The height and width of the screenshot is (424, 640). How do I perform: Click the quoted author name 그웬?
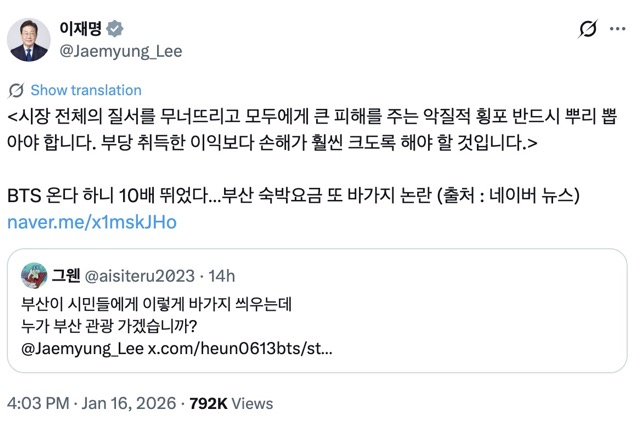(x=68, y=275)
